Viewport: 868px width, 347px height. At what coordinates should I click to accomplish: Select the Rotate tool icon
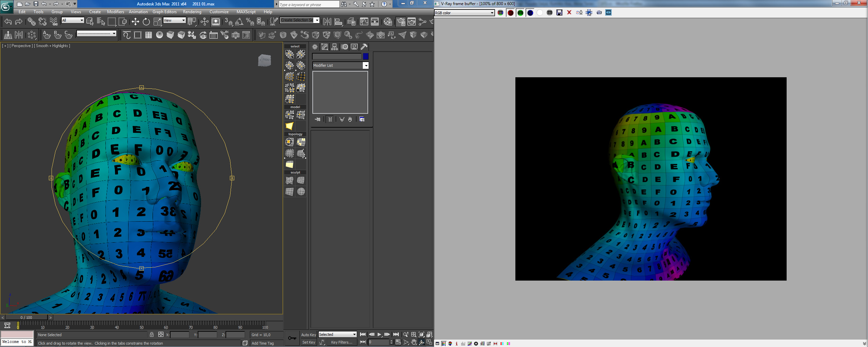click(x=146, y=22)
